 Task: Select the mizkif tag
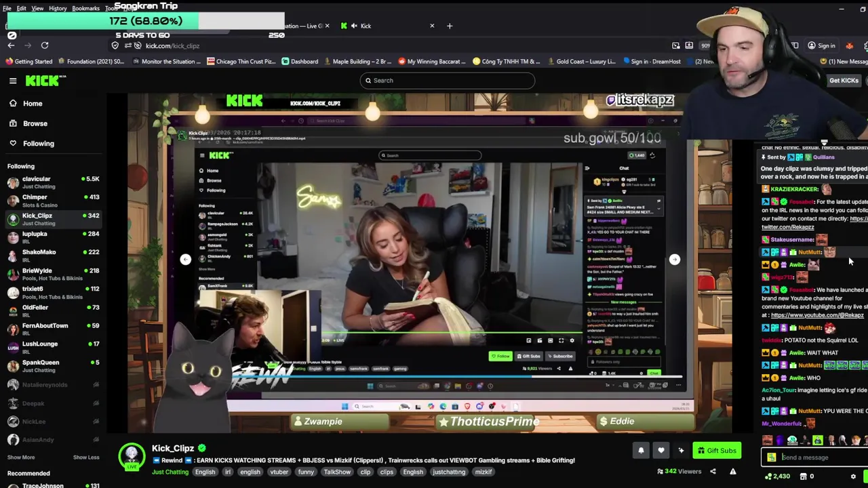[484, 472]
